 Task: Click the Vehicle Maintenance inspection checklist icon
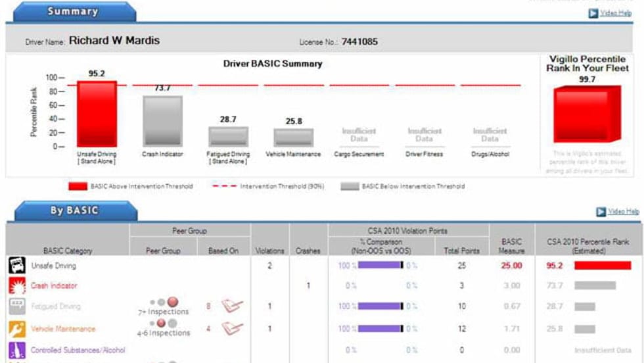tap(231, 327)
